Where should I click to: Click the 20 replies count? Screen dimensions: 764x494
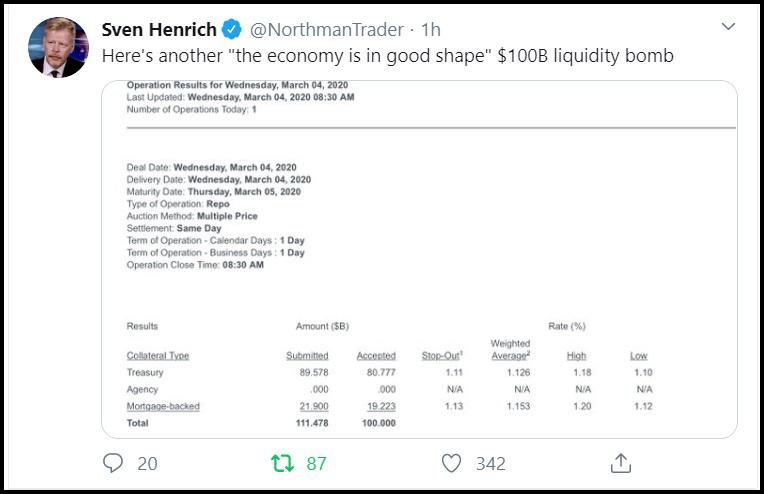click(x=147, y=463)
